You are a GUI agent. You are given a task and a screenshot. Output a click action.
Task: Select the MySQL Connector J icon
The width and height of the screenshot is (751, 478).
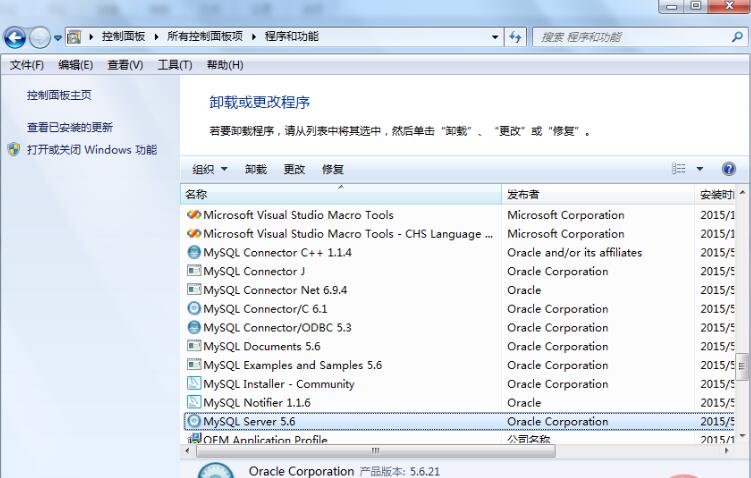(194, 271)
